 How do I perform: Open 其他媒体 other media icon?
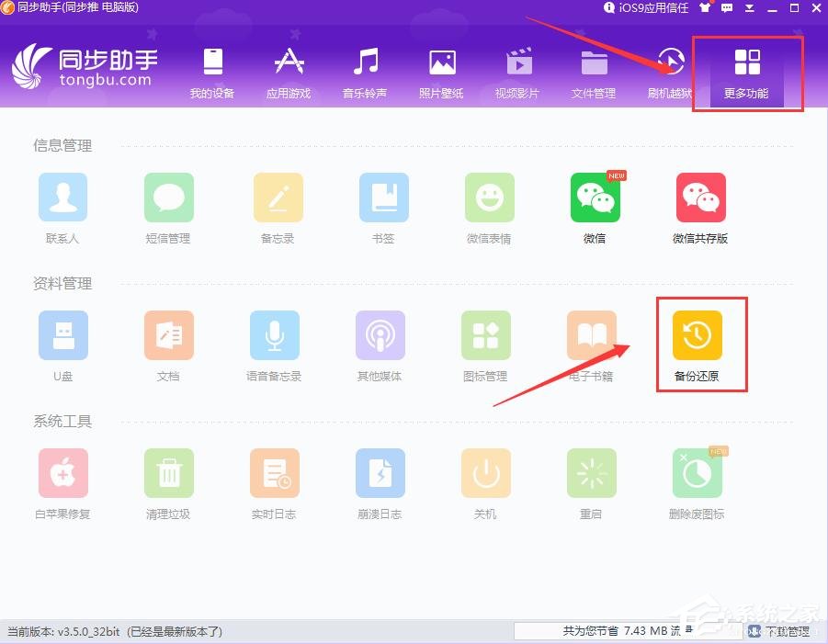(x=380, y=335)
